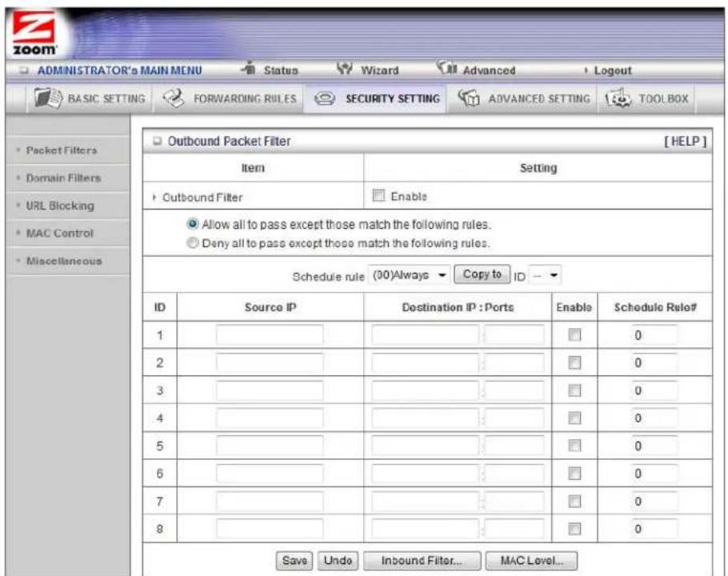Click Ports field for rule 3

coord(514,390)
